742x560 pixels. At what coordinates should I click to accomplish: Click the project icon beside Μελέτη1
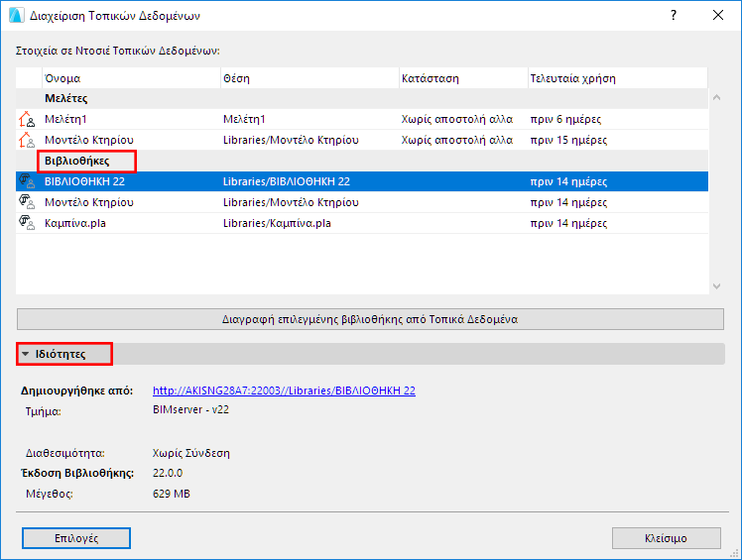[x=27, y=119]
